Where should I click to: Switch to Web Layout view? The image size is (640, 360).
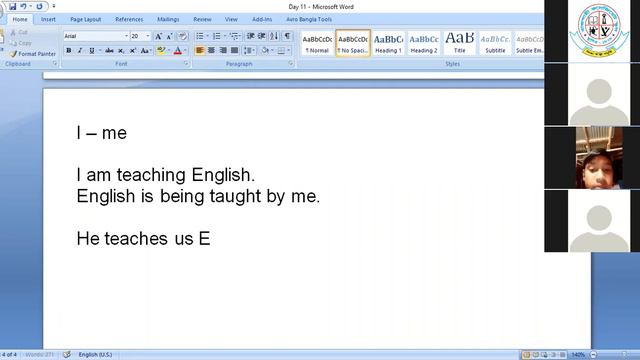pyautogui.click(x=544, y=355)
